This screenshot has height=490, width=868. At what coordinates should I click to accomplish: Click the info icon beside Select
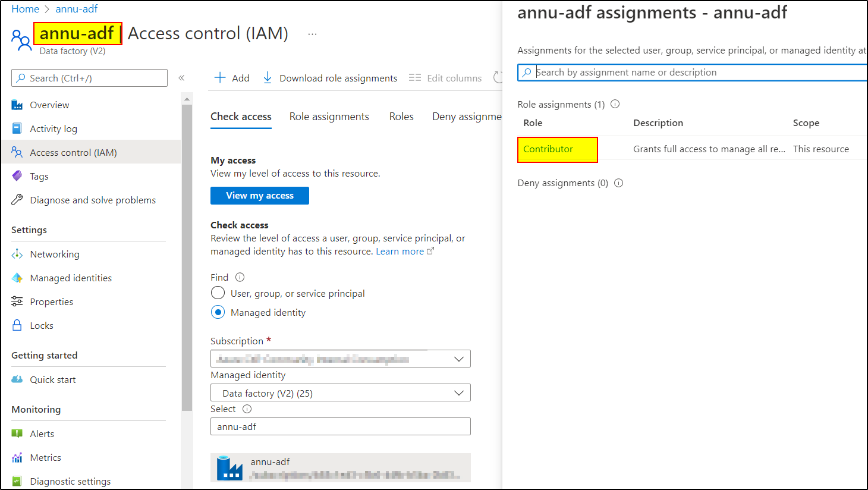click(247, 409)
